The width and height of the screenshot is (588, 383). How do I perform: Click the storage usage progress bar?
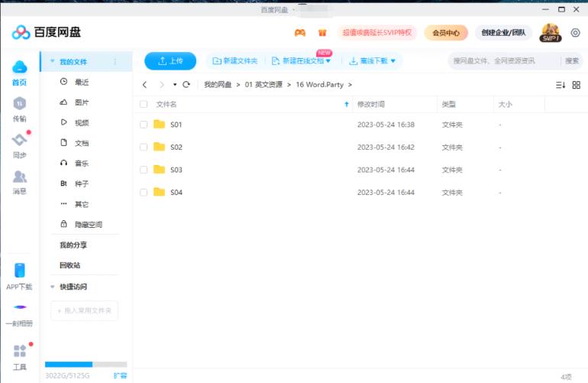(86, 364)
